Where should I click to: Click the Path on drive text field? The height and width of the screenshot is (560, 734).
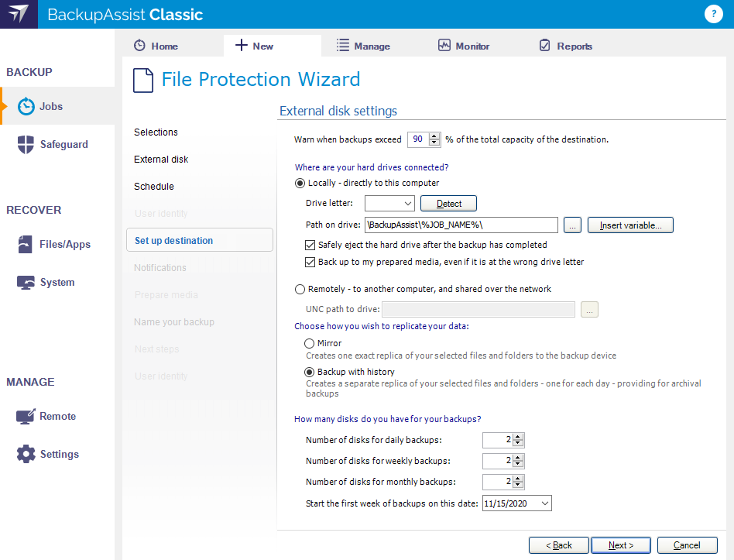tap(461, 225)
